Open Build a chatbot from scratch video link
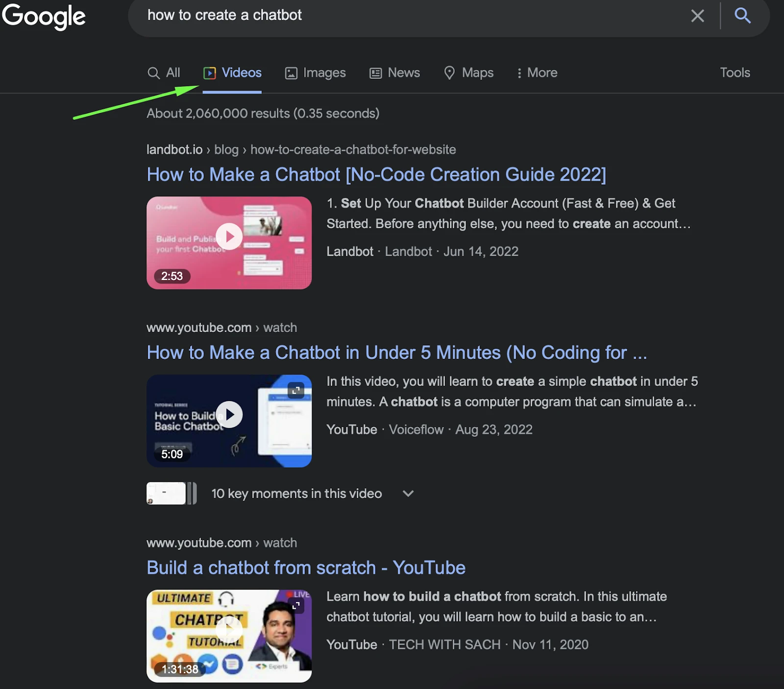 coord(305,568)
